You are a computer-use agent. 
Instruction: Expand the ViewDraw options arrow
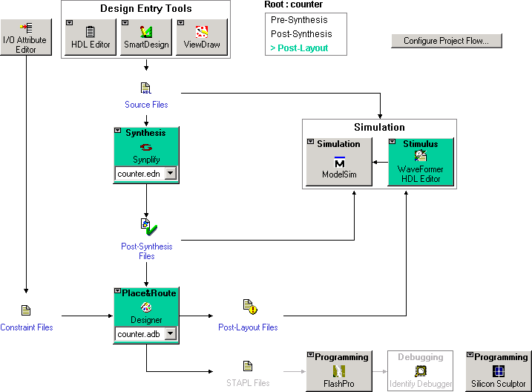click(181, 23)
